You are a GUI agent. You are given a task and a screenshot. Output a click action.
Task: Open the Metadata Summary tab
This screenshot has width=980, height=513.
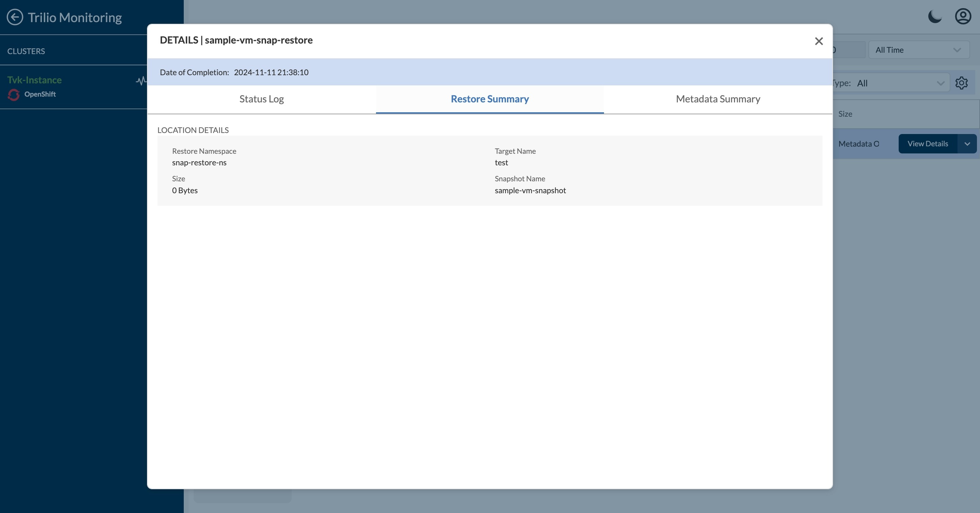[x=718, y=99]
